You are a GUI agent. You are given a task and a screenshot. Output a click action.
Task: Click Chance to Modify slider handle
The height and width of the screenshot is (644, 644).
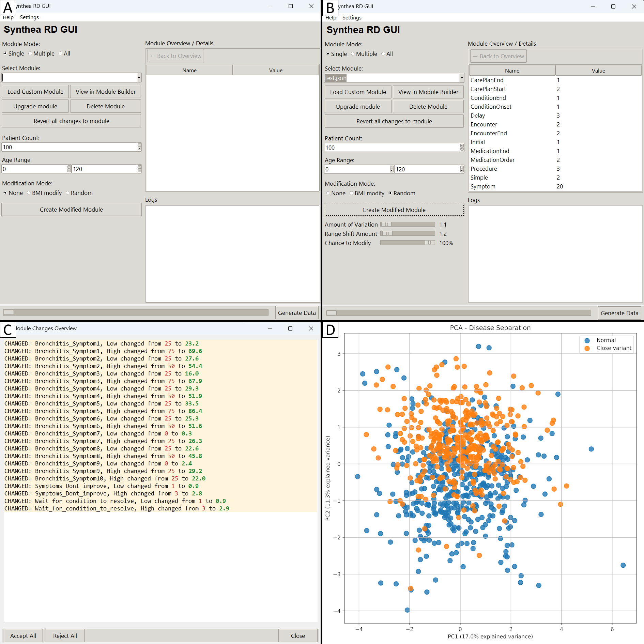(x=430, y=243)
